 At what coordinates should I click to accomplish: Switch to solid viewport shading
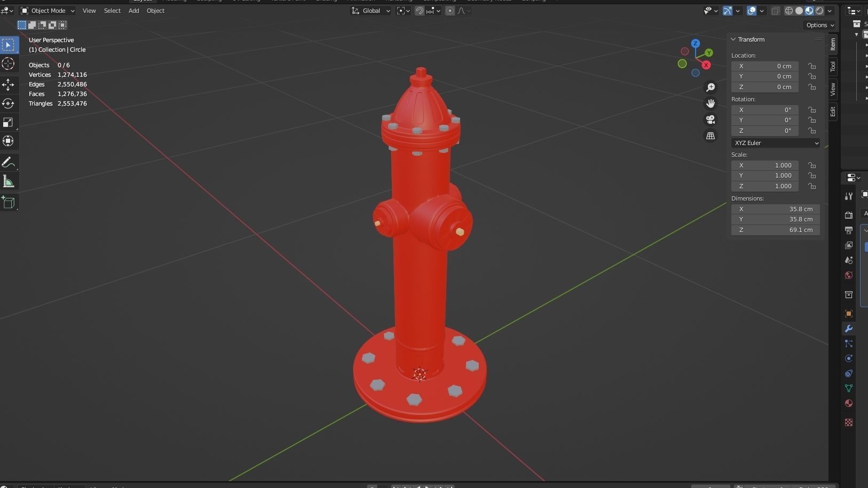799,11
